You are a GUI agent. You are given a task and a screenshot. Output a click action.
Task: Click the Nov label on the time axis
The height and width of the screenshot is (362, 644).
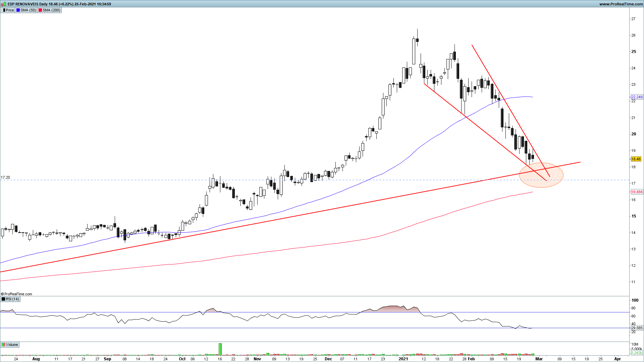[x=257, y=359]
